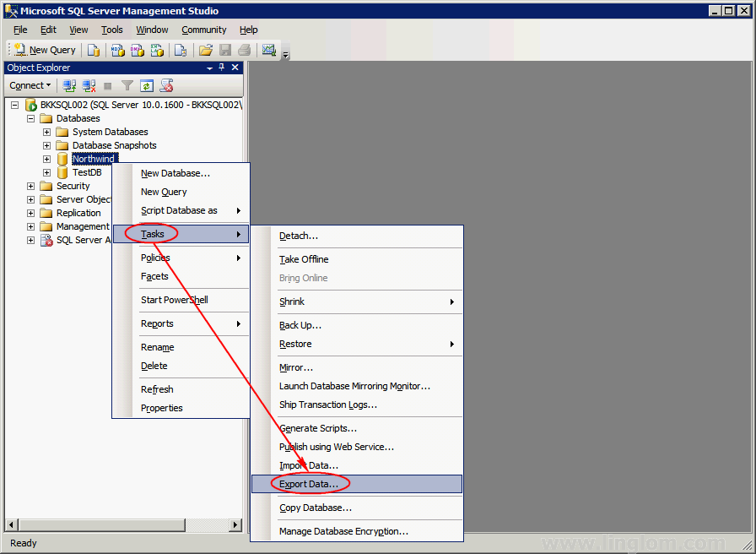Collapse the Databases folder node

[31, 118]
